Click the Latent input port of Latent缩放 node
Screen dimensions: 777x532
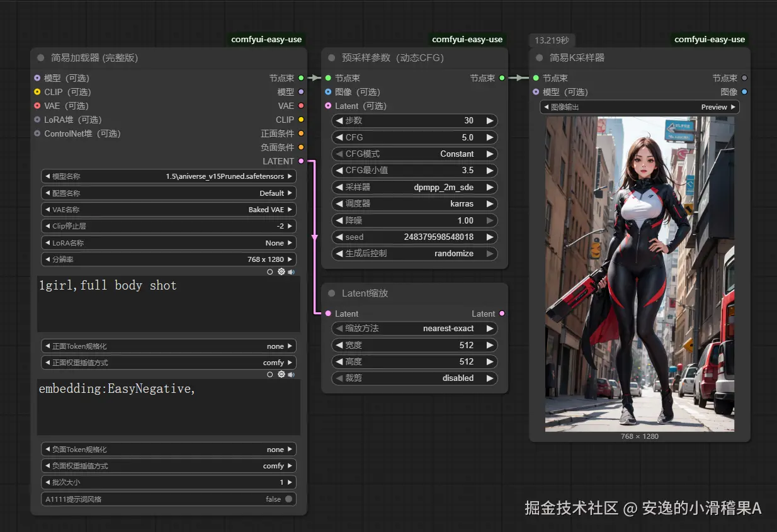tap(328, 314)
